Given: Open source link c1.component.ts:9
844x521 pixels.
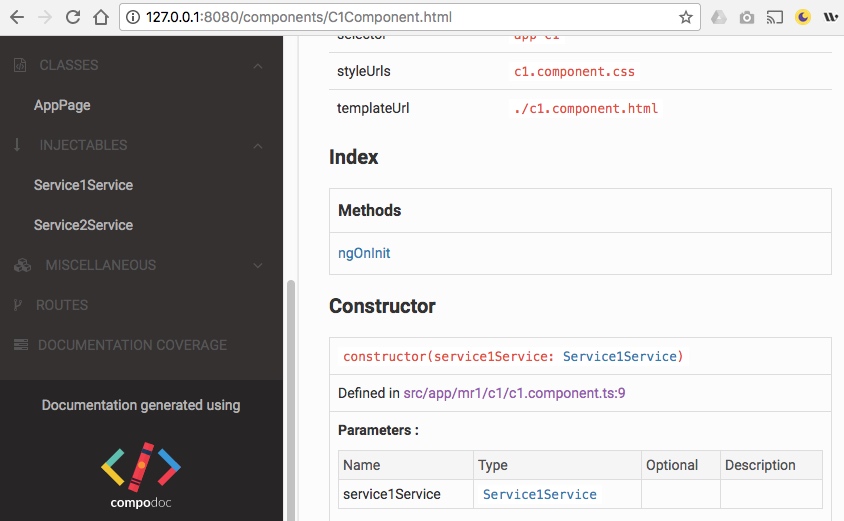Looking at the screenshot, I should (515, 393).
